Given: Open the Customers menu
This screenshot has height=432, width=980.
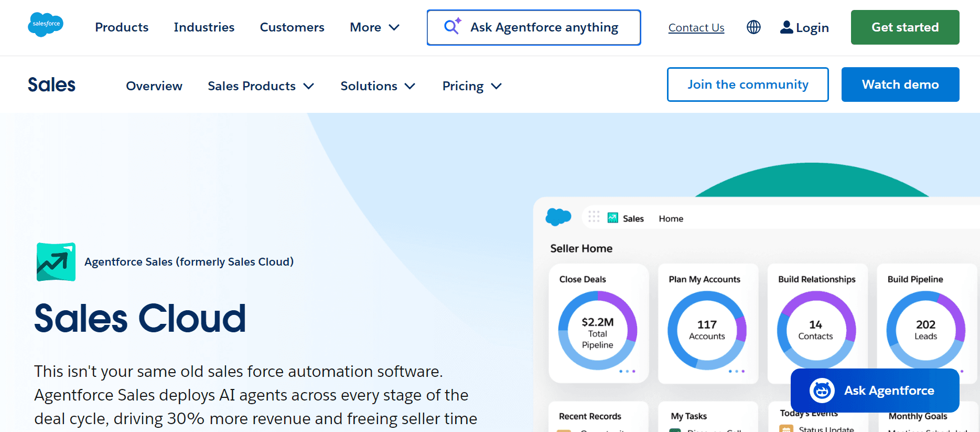Looking at the screenshot, I should [292, 27].
